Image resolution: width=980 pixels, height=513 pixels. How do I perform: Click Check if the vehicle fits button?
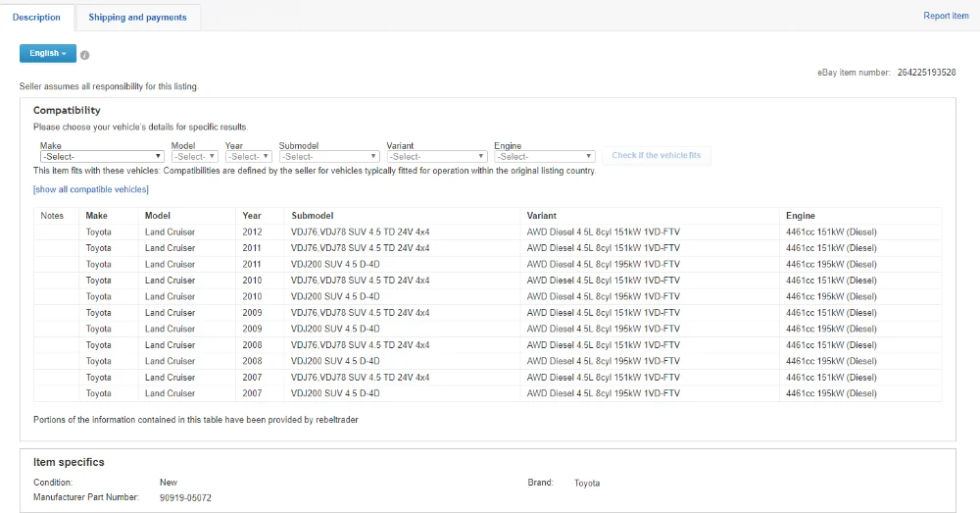click(657, 155)
